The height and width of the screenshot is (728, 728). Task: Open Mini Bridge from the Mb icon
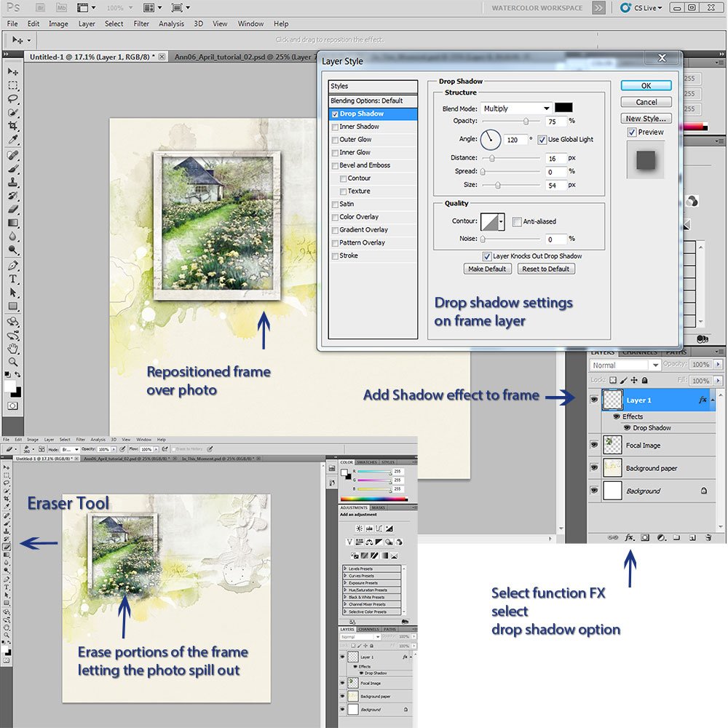[61, 7]
